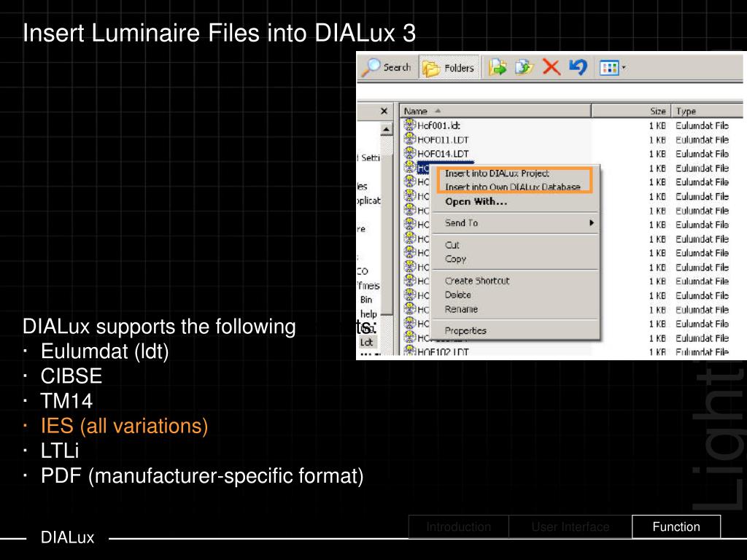Choose Copy from the context menu
The image size is (747, 560).
(x=455, y=259)
